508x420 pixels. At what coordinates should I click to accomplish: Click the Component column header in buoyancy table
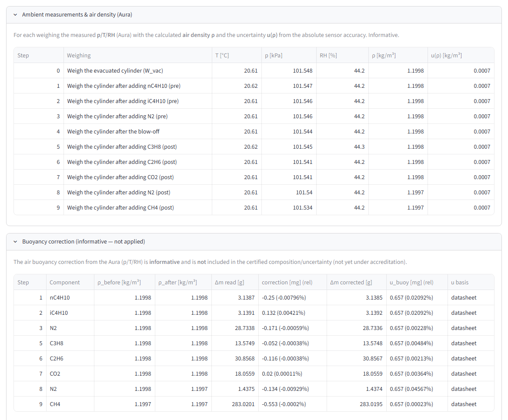(x=64, y=282)
